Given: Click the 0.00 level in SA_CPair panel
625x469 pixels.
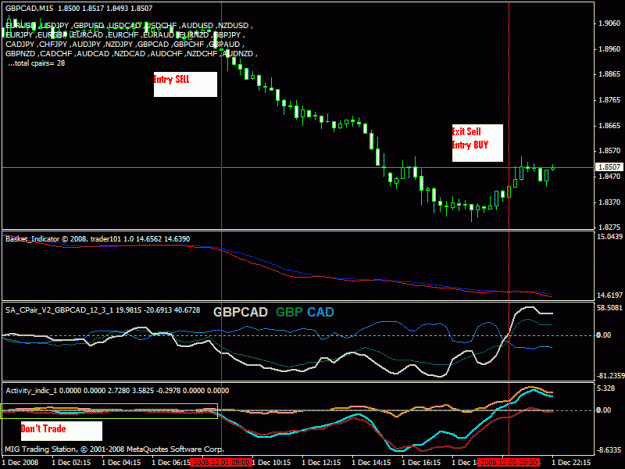Looking at the screenshot, I should coord(604,335).
